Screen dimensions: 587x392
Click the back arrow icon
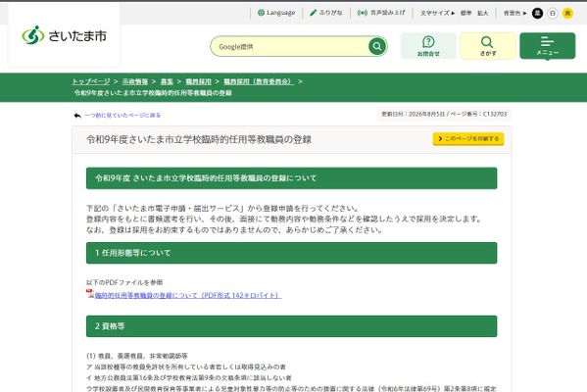pos(77,116)
